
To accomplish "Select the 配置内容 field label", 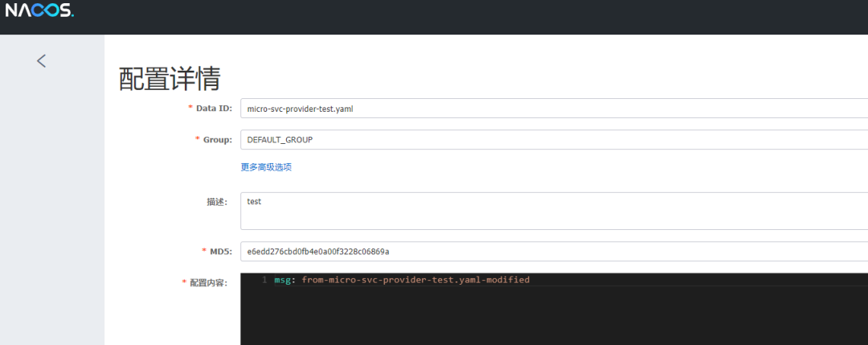I will pyautogui.click(x=209, y=283).
